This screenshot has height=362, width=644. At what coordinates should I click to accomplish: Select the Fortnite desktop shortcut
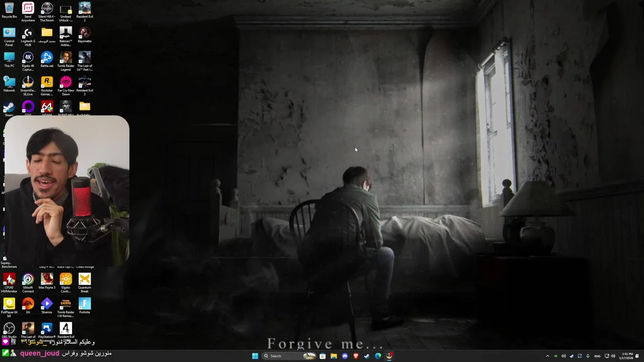pos(85,306)
